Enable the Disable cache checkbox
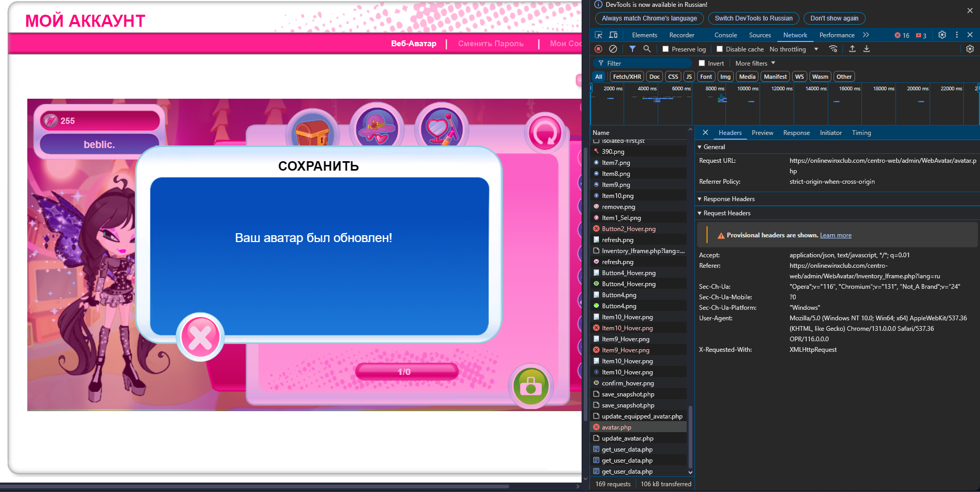The height and width of the screenshot is (492, 980). (720, 49)
